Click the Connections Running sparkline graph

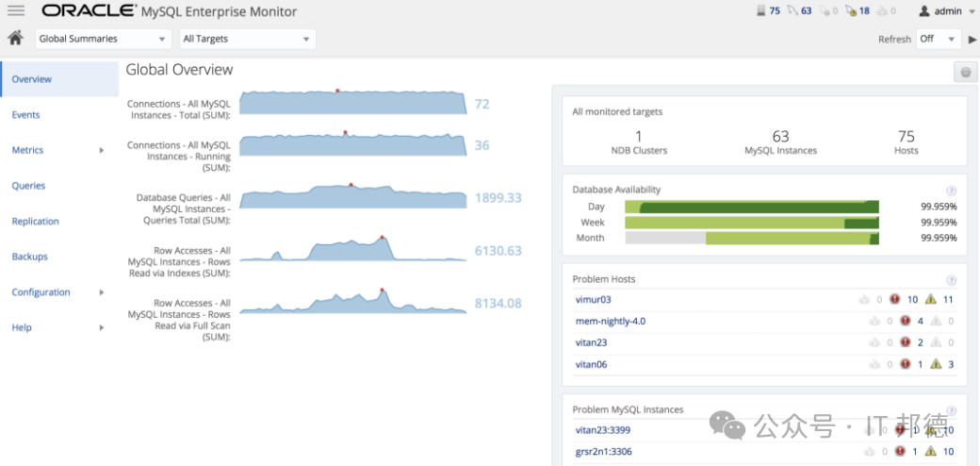coord(353,143)
